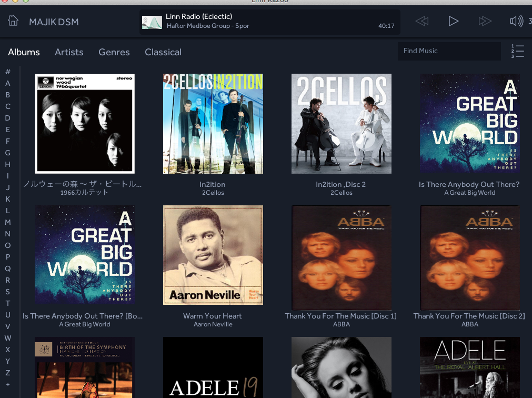The height and width of the screenshot is (398, 532).
Task: Jump to letter N in the index
Action: [8, 234]
